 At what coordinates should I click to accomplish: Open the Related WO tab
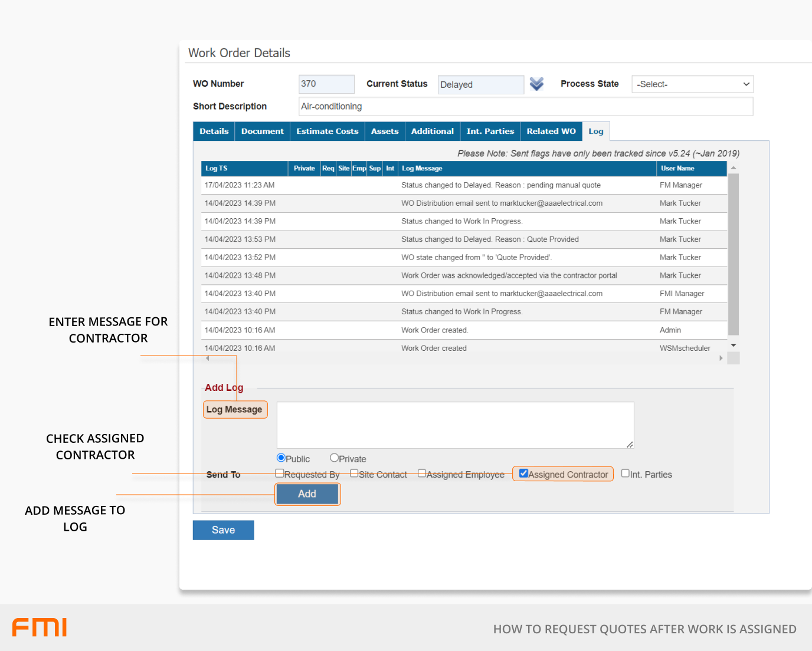(x=551, y=131)
